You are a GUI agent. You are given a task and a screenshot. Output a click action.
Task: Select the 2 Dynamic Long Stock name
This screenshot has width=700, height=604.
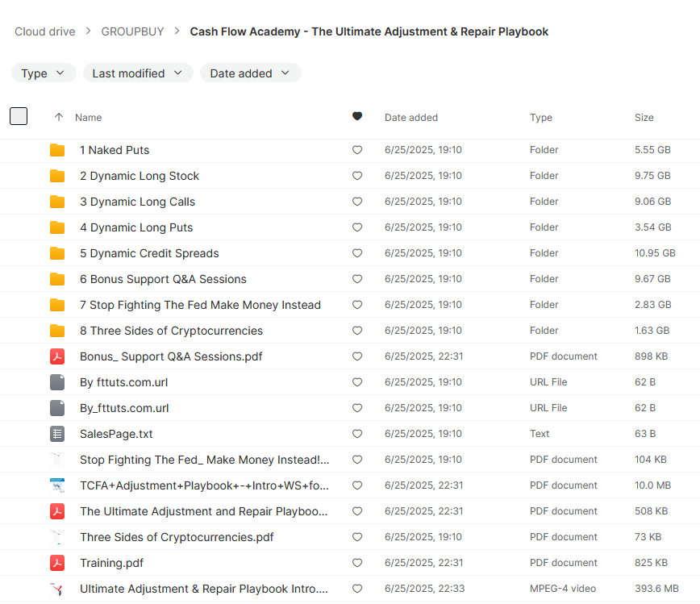(x=140, y=176)
